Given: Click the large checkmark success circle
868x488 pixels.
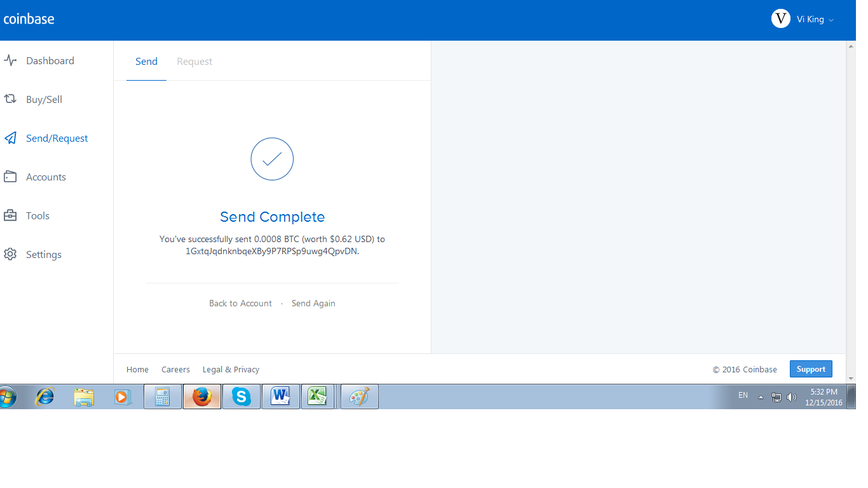Looking at the screenshot, I should (x=272, y=159).
